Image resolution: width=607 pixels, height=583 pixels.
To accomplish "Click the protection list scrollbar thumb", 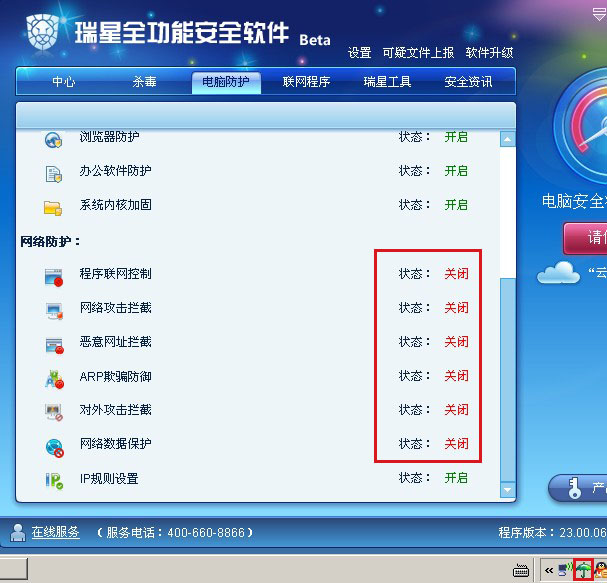I will (508, 380).
